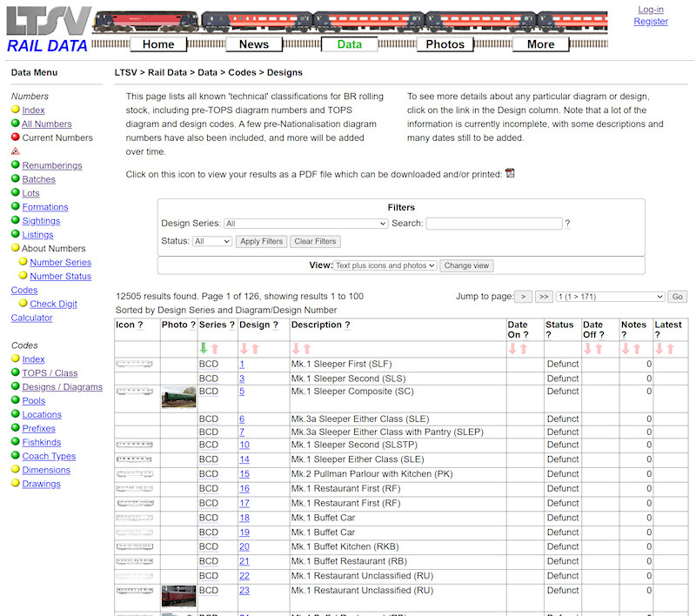Click the warning triangle icon under Current Numbers
Viewport: 696px width, 616px height.
(x=15, y=150)
